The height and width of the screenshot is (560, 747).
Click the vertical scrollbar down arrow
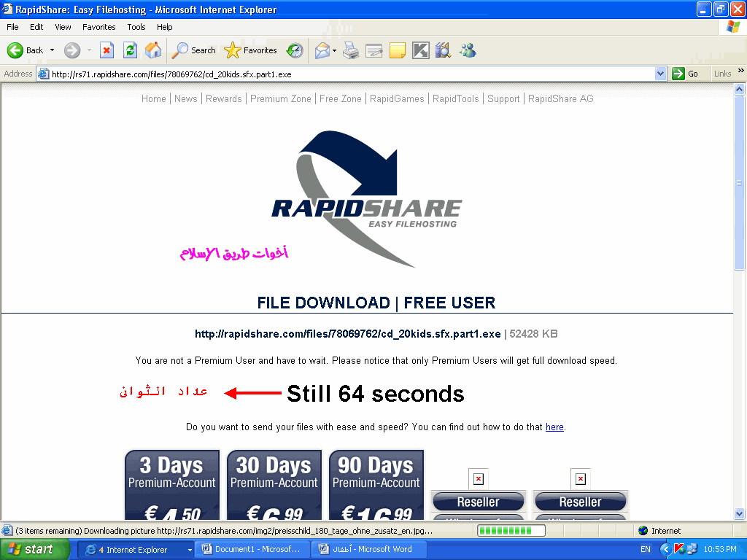[739, 513]
